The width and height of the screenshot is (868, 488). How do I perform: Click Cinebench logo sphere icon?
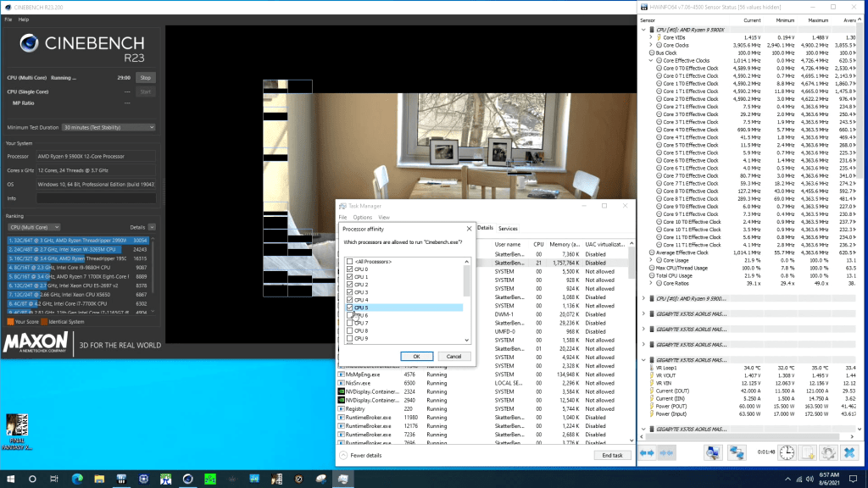pyautogui.click(x=29, y=43)
